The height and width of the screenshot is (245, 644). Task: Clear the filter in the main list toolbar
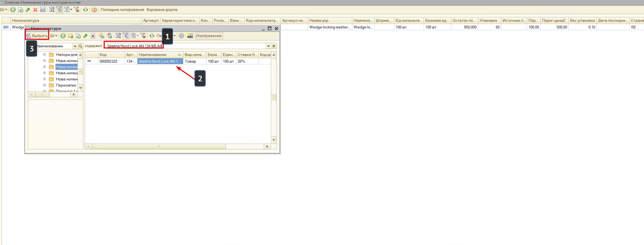click(x=77, y=10)
